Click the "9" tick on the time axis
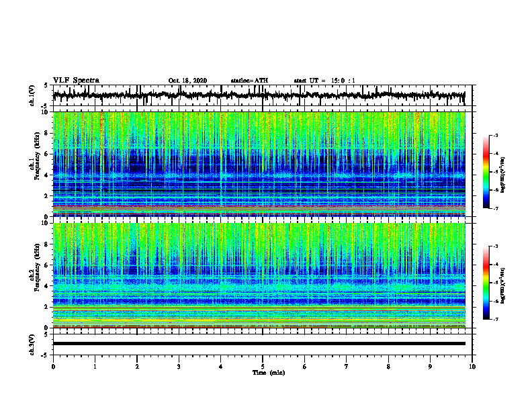 [430, 367]
